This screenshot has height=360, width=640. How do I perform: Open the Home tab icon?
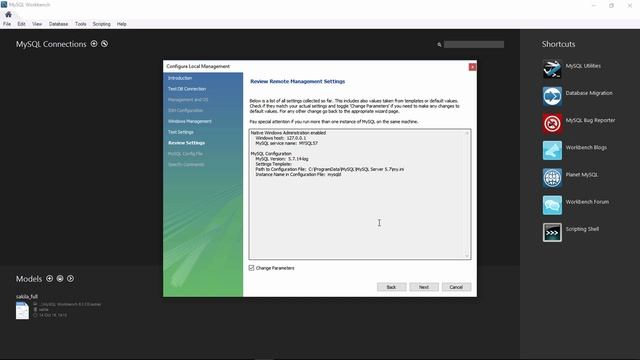(8, 14)
